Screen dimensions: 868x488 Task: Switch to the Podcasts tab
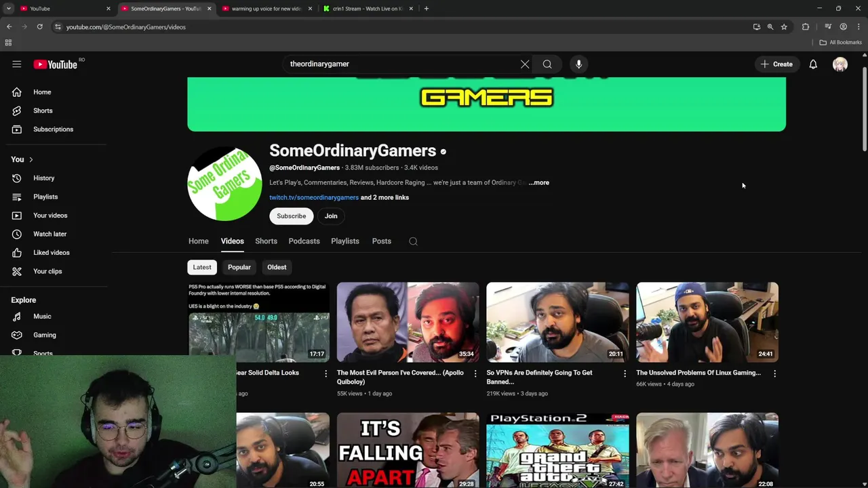click(x=304, y=241)
